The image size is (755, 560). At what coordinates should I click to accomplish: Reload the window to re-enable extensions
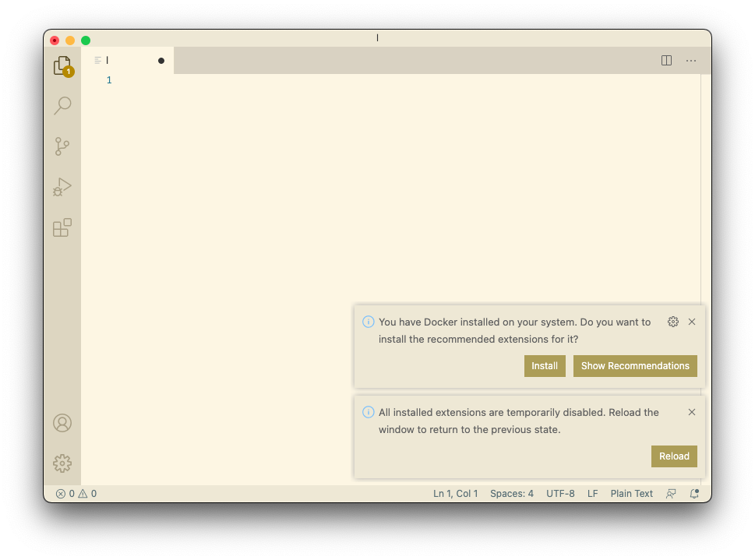[673, 456]
